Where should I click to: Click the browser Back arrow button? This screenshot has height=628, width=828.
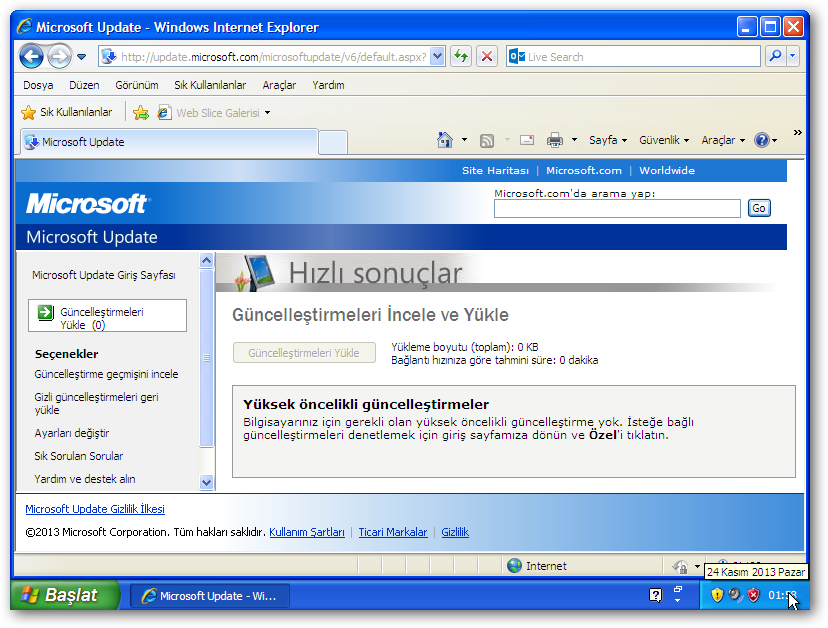coord(32,57)
